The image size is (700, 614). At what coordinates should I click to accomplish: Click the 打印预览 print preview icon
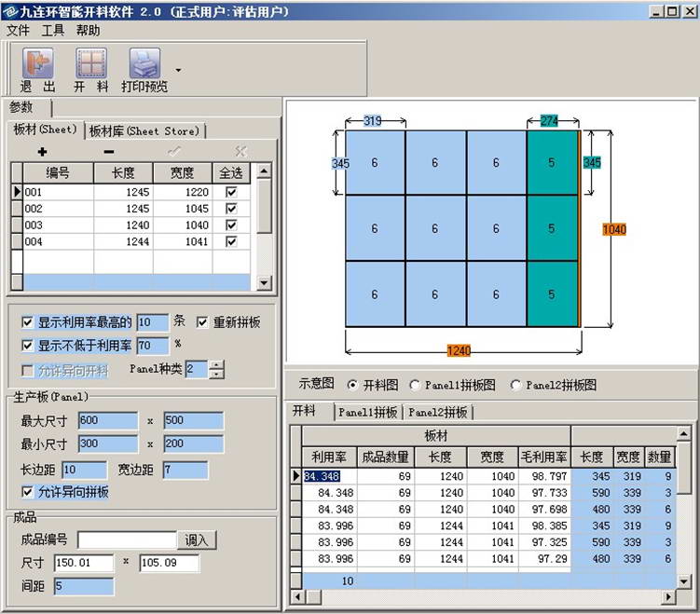[x=144, y=63]
